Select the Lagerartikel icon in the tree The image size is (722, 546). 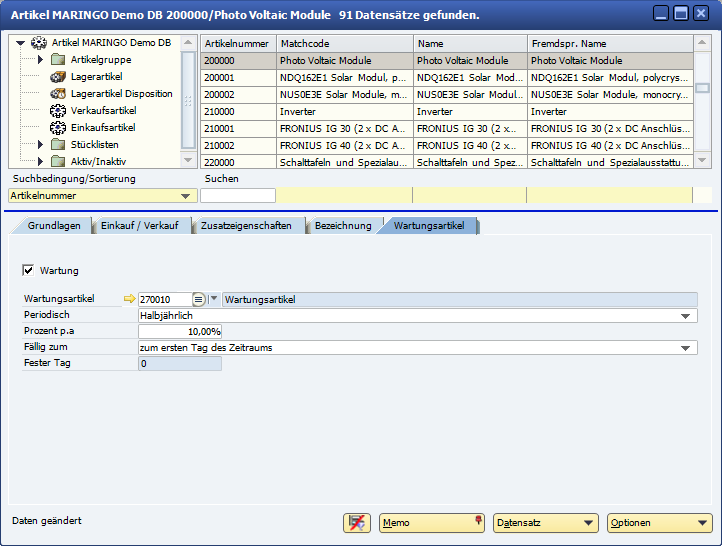tap(58, 77)
